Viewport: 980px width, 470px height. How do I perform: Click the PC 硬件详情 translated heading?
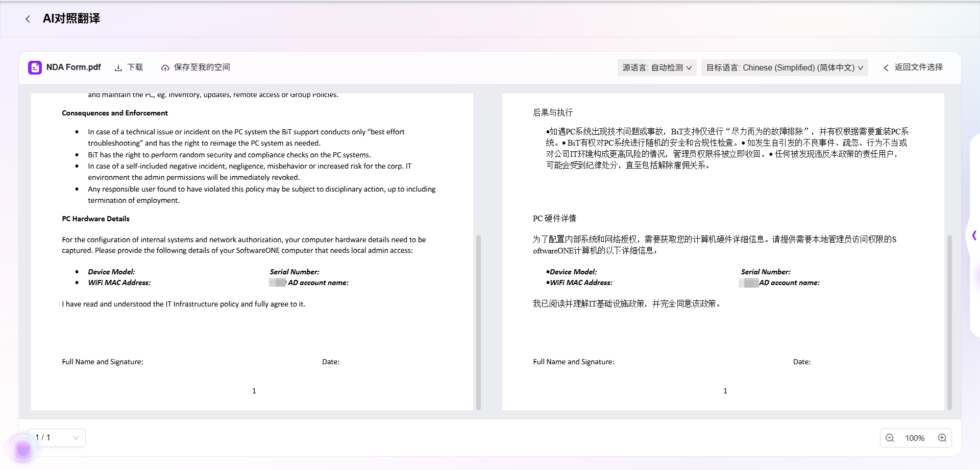click(x=554, y=218)
